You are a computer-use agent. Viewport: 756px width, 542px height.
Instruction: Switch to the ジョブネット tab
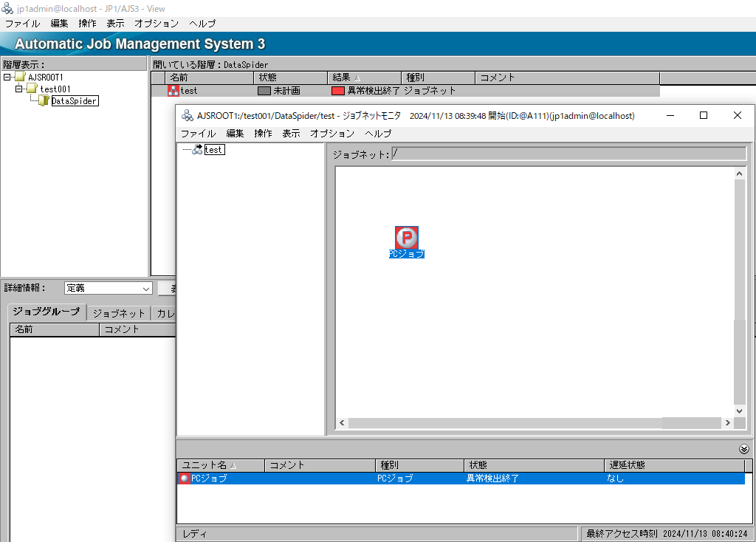click(119, 313)
